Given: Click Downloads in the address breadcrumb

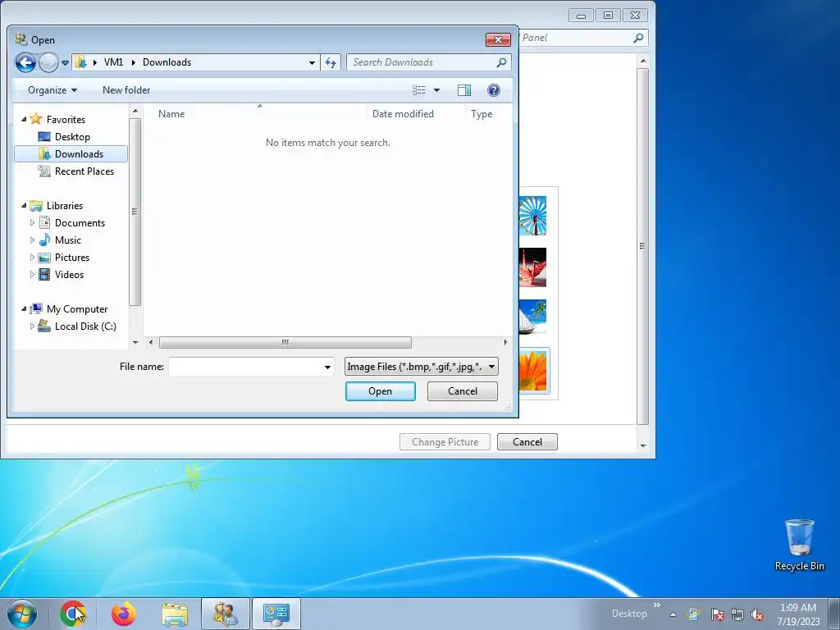Looking at the screenshot, I should click(167, 62).
